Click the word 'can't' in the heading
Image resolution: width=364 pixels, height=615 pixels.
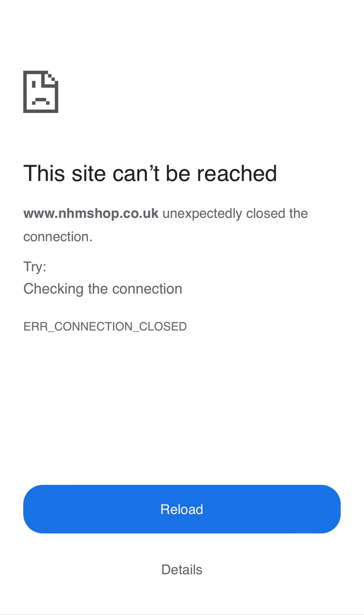[x=136, y=173]
